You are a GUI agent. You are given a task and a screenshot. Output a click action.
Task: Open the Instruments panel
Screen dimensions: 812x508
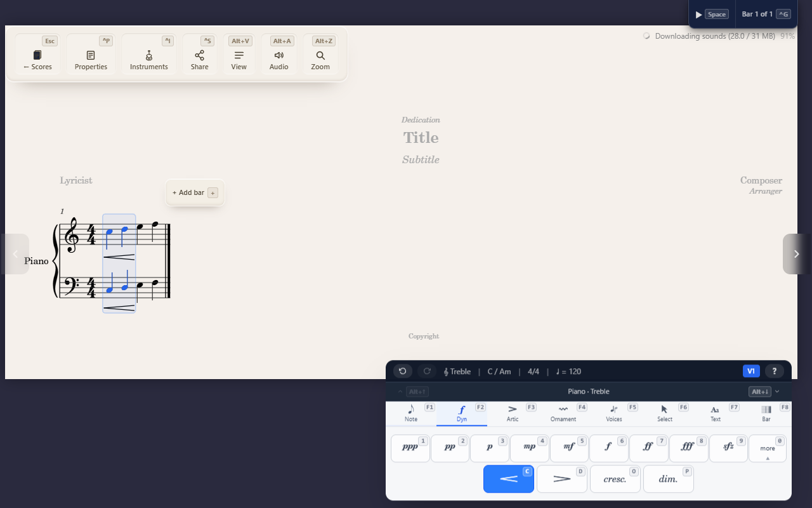click(x=149, y=55)
